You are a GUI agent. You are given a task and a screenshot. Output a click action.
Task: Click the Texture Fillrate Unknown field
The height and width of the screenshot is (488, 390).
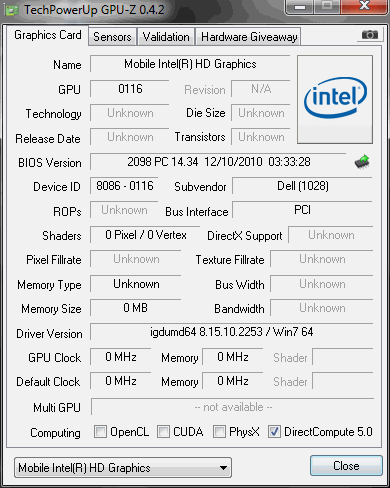pos(322,259)
